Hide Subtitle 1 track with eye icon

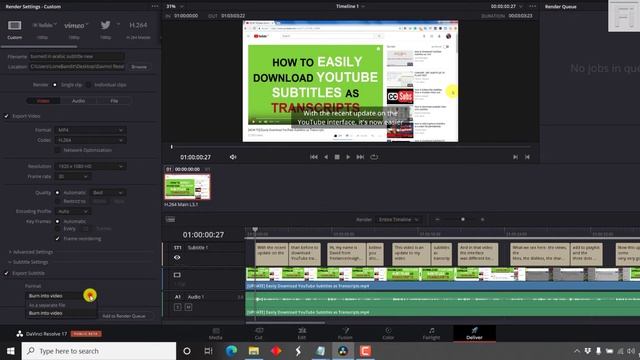[177, 258]
